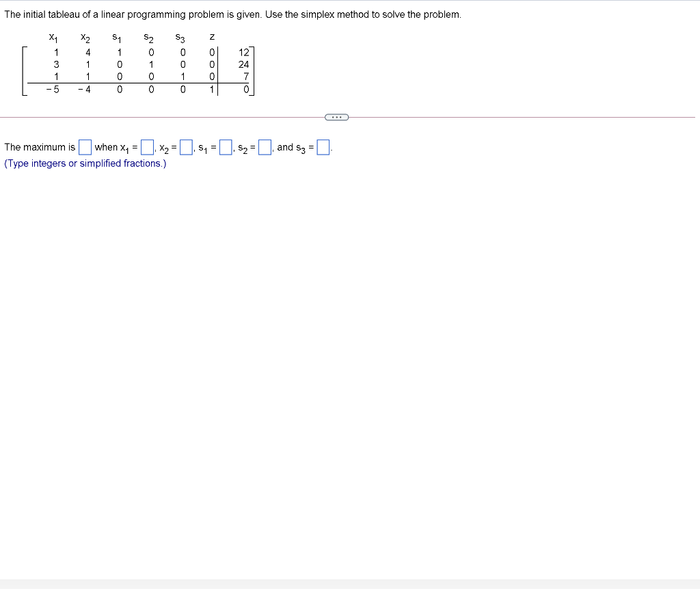Click the s3 answer field
The image size is (700, 589).
tap(323, 146)
